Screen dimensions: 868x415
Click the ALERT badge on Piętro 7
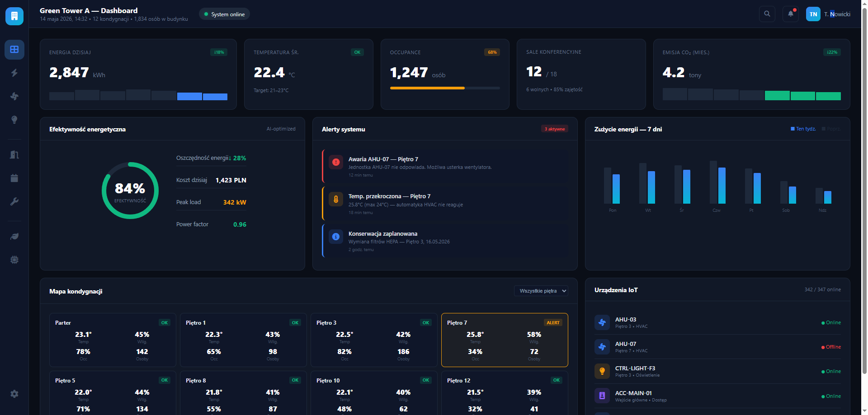pyautogui.click(x=553, y=322)
